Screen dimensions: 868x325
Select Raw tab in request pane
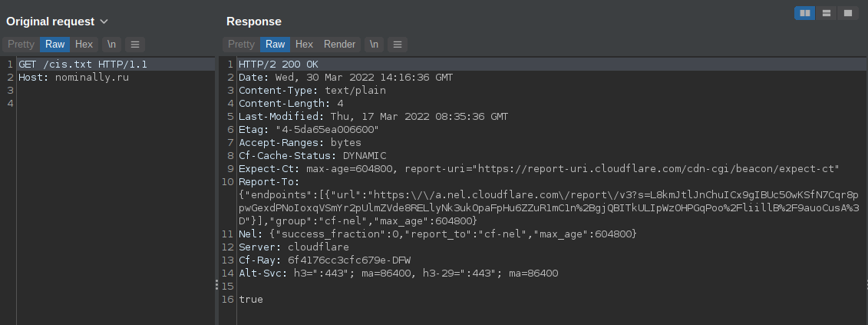pyautogui.click(x=54, y=45)
